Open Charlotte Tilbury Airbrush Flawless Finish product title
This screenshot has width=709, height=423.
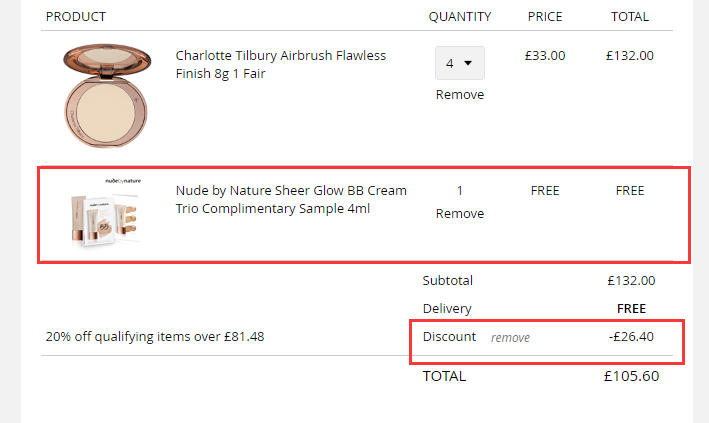tap(280, 64)
